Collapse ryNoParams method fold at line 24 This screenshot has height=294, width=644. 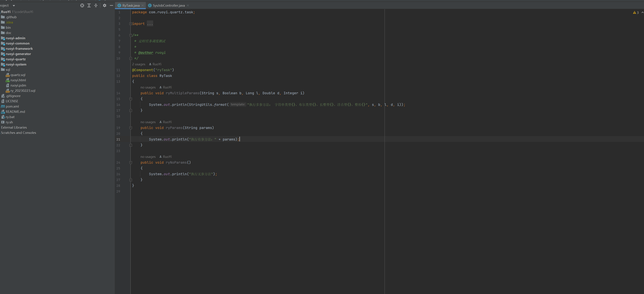(131, 162)
